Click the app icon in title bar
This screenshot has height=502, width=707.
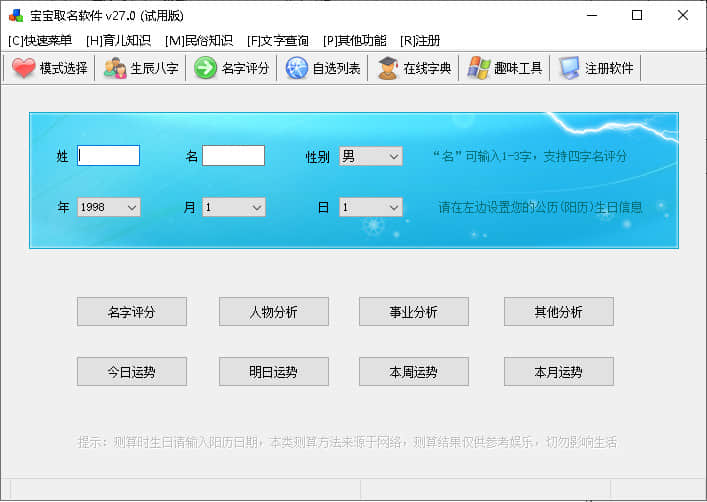coord(15,15)
